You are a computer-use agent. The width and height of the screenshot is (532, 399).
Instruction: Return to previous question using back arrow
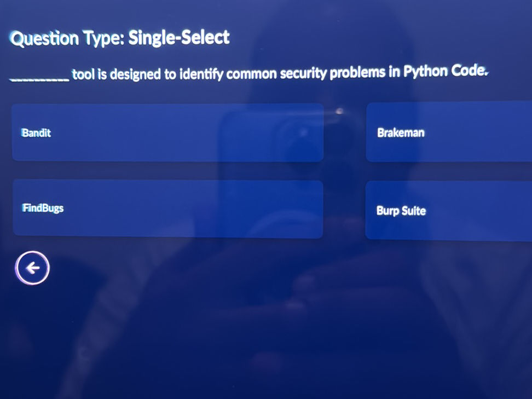coord(33,268)
